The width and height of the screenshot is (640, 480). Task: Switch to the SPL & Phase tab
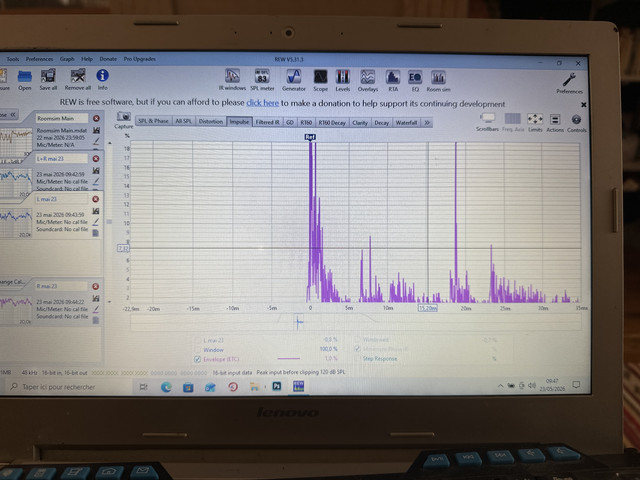[x=153, y=121]
